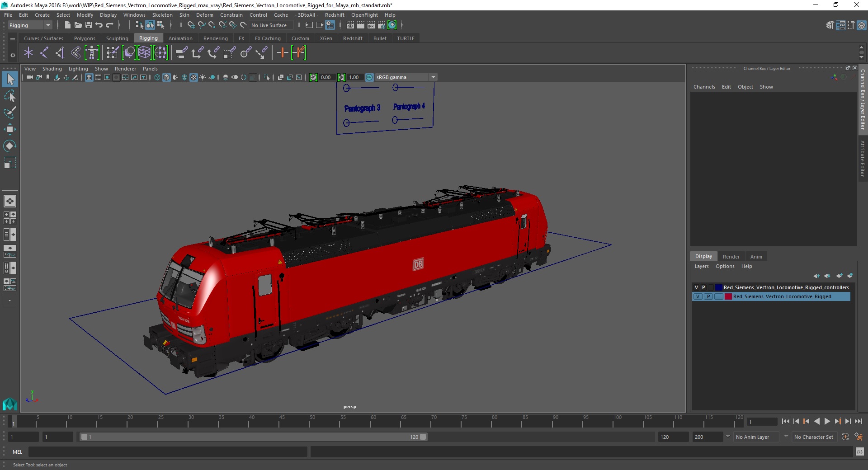Click the Locomotive_Rigged layer red color swatch
The image size is (868, 470).
pyautogui.click(x=728, y=296)
